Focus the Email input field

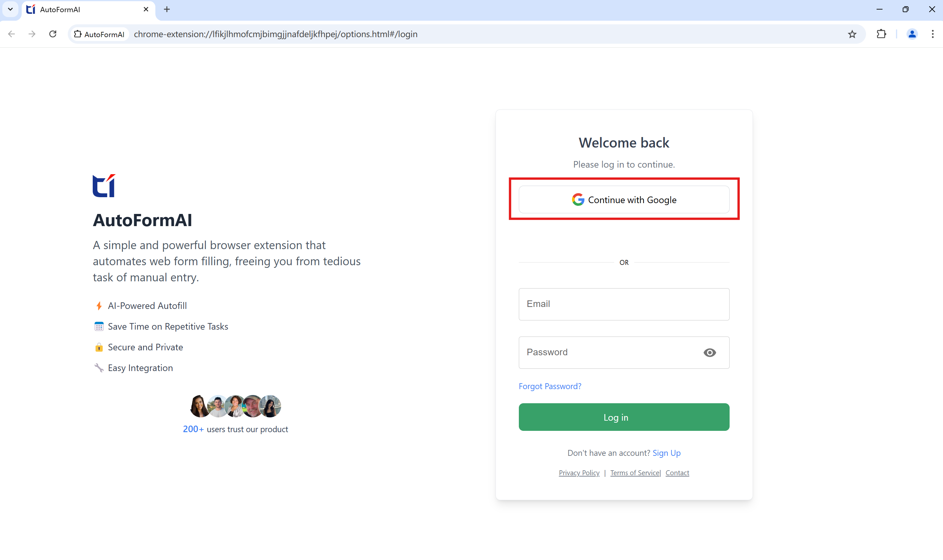[624, 304]
